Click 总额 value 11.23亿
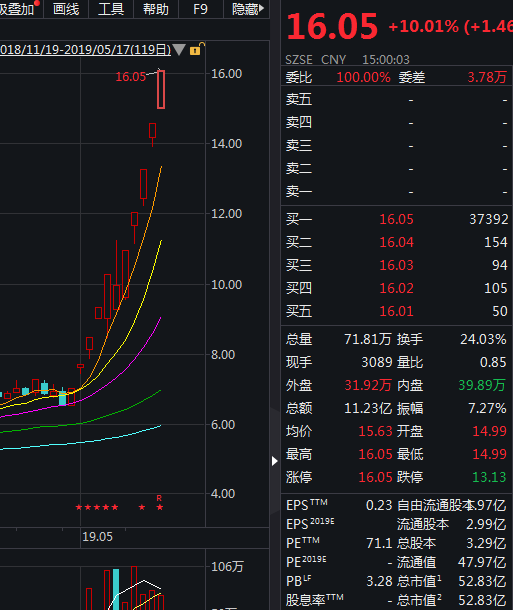 pyautogui.click(x=368, y=408)
